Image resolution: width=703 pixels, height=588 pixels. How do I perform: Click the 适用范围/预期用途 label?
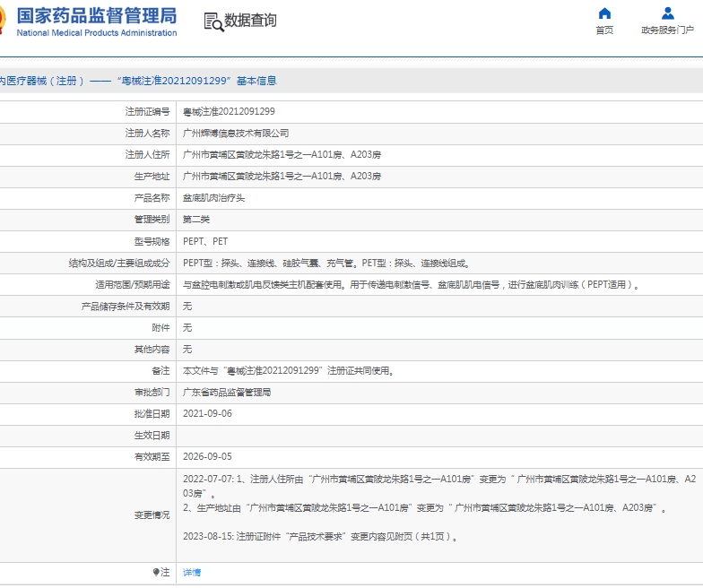(133, 284)
